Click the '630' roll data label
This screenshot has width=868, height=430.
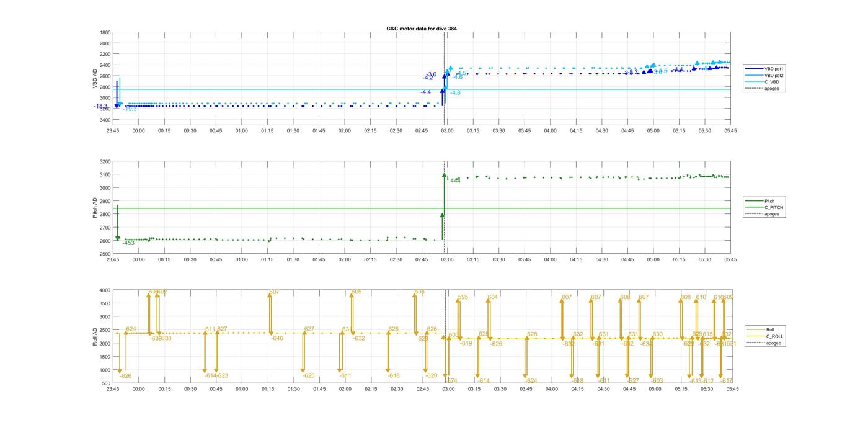[x=658, y=334]
